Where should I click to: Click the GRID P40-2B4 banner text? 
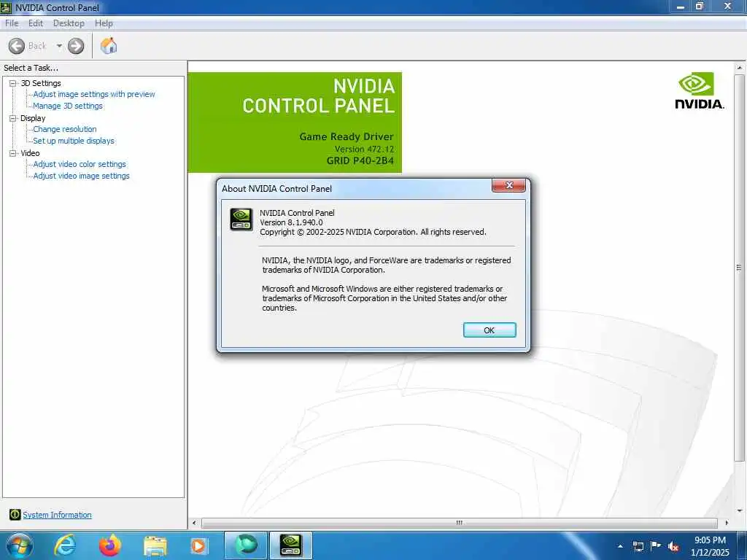click(x=360, y=160)
